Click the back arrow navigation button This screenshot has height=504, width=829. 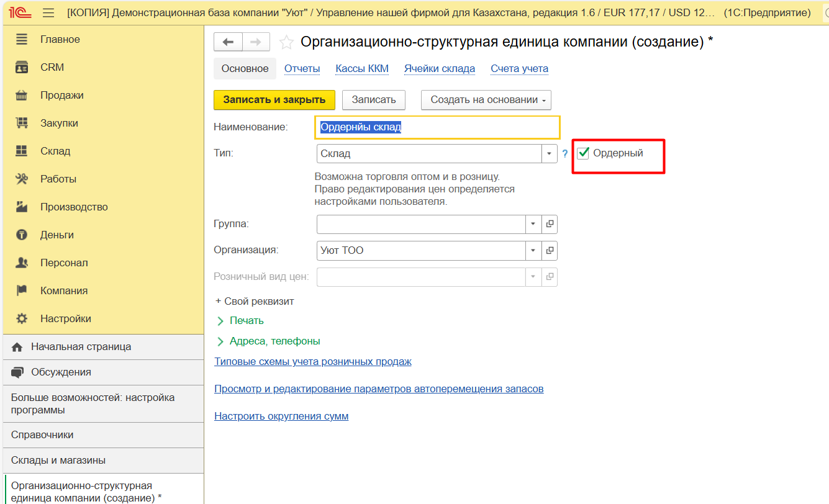(x=228, y=42)
